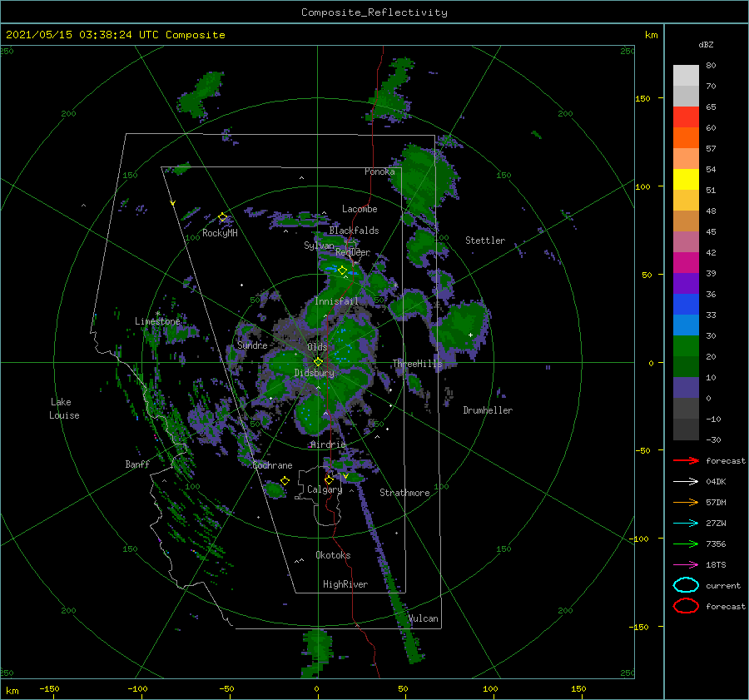Click the dBZ legend heading
This screenshot has width=749, height=700.
click(x=706, y=44)
